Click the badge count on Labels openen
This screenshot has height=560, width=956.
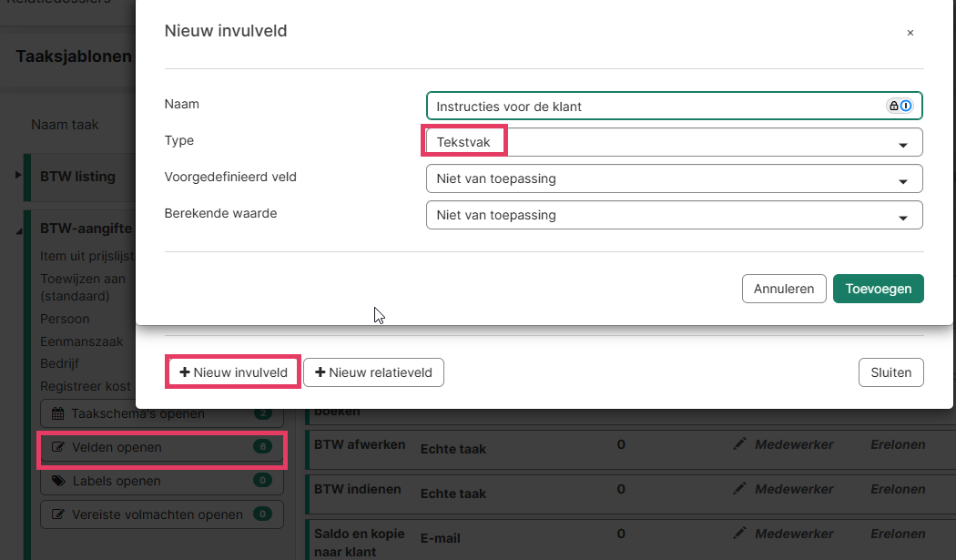(x=263, y=480)
